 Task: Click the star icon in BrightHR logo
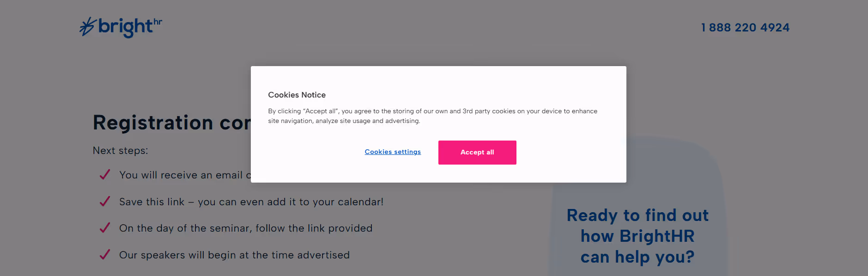coord(88,26)
